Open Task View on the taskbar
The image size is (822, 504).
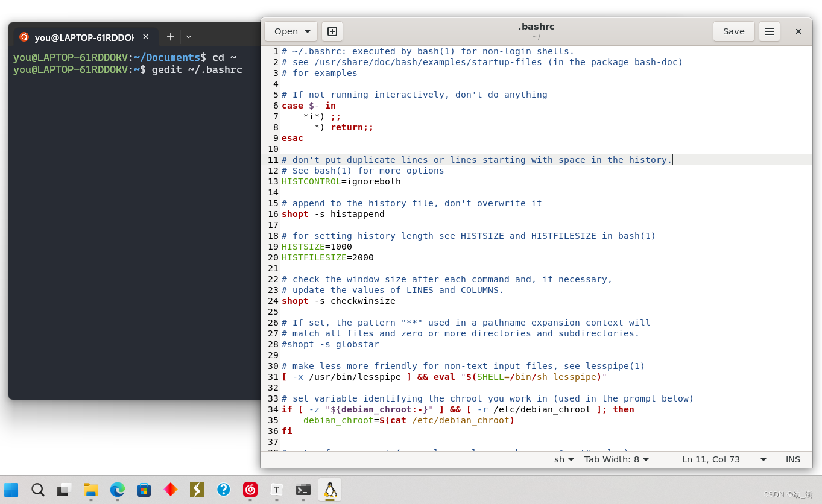point(65,490)
